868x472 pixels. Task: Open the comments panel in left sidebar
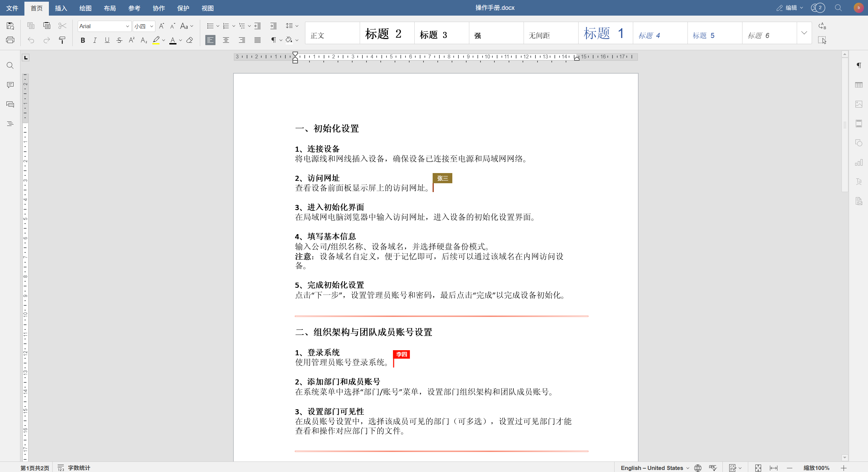pyautogui.click(x=10, y=85)
